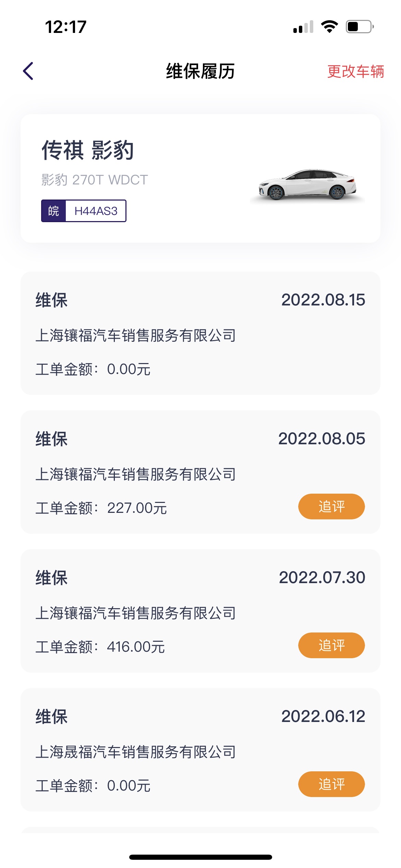Tap the back arrow icon
The width and height of the screenshot is (401, 868).
coord(28,71)
